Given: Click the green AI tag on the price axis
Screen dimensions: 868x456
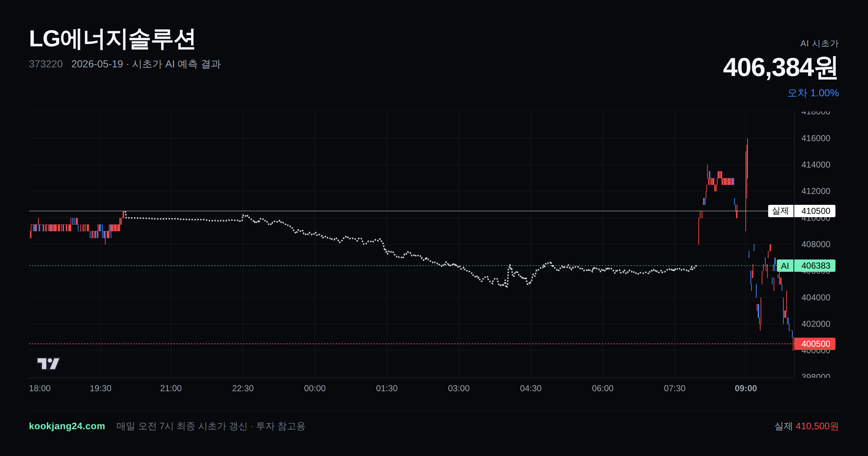Looking at the screenshot, I should [x=785, y=266].
